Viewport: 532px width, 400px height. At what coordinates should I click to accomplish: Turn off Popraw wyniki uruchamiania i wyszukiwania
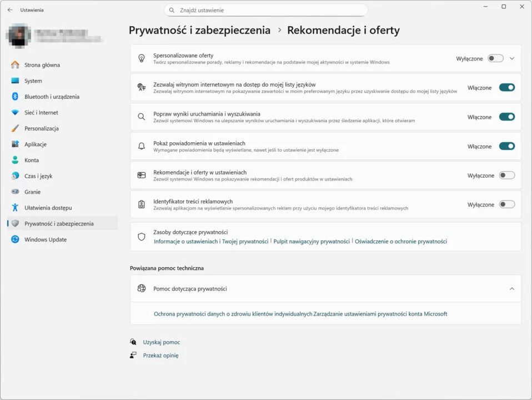[x=506, y=117]
